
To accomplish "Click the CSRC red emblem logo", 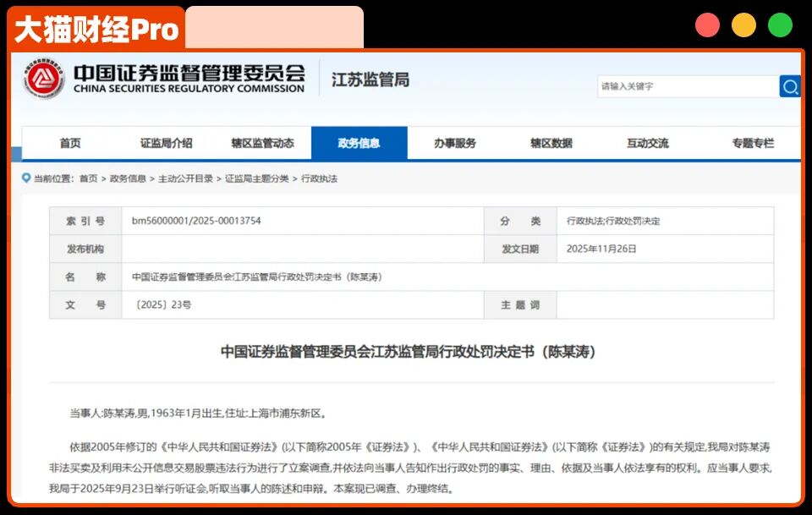I will 44,79.
